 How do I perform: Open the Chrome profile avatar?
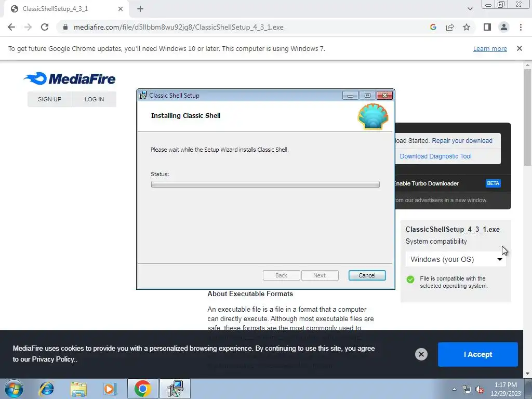504,27
